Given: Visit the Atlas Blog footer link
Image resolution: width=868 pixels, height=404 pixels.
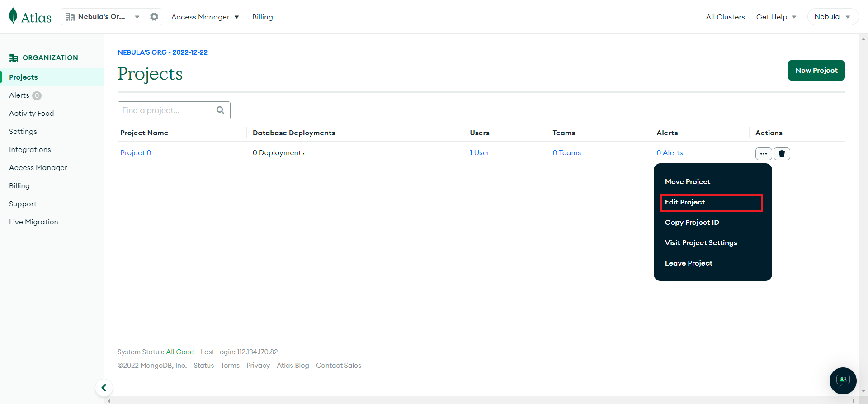Looking at the screenshot, I should tap(293, 365).
